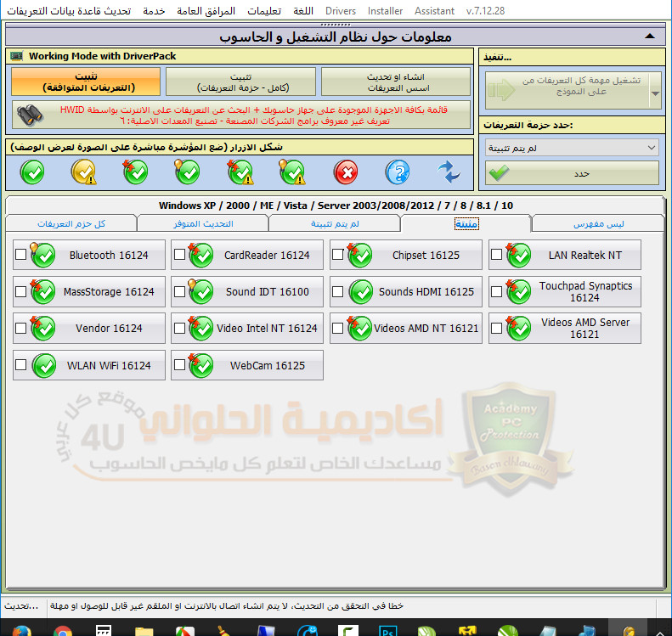This screenshot has height=636, width=672.
Task: Click the Bluetooth 16124 driver status icon
Action: [x=42, y=255]
